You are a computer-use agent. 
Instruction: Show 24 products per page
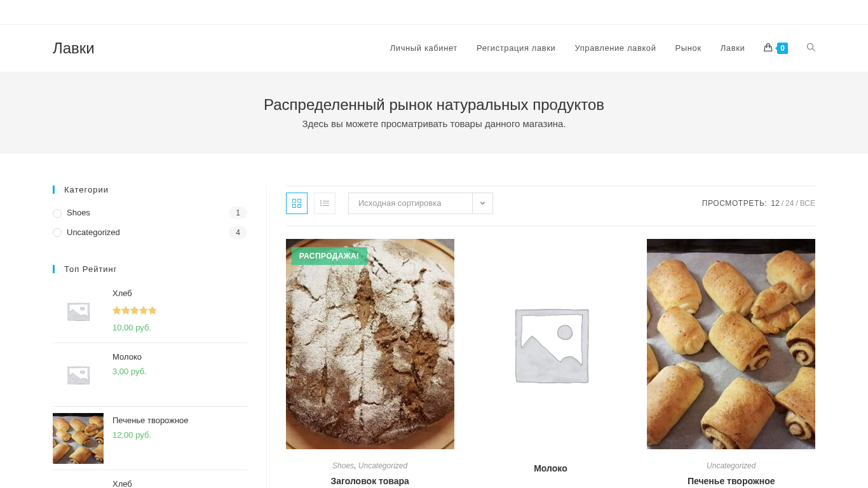(790, 203)
